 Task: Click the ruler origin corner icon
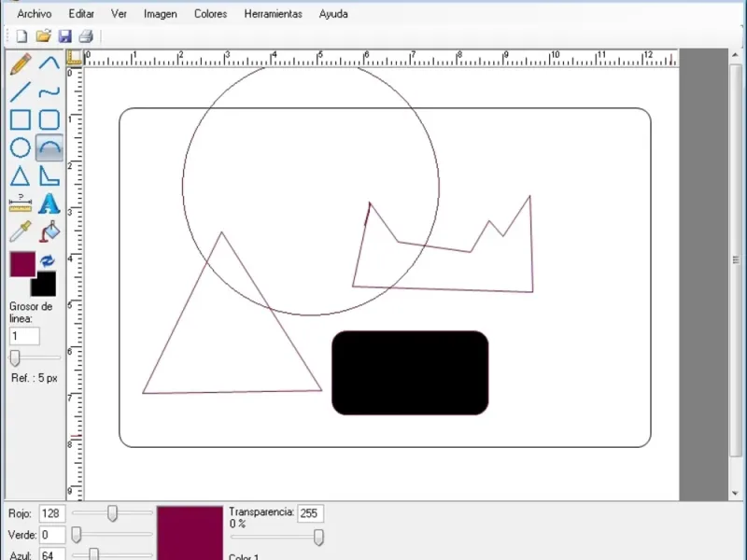pos(75,57)
